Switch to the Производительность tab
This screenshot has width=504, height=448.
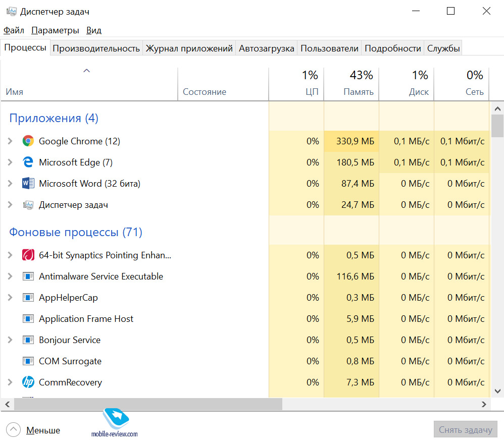pos(96,48)
